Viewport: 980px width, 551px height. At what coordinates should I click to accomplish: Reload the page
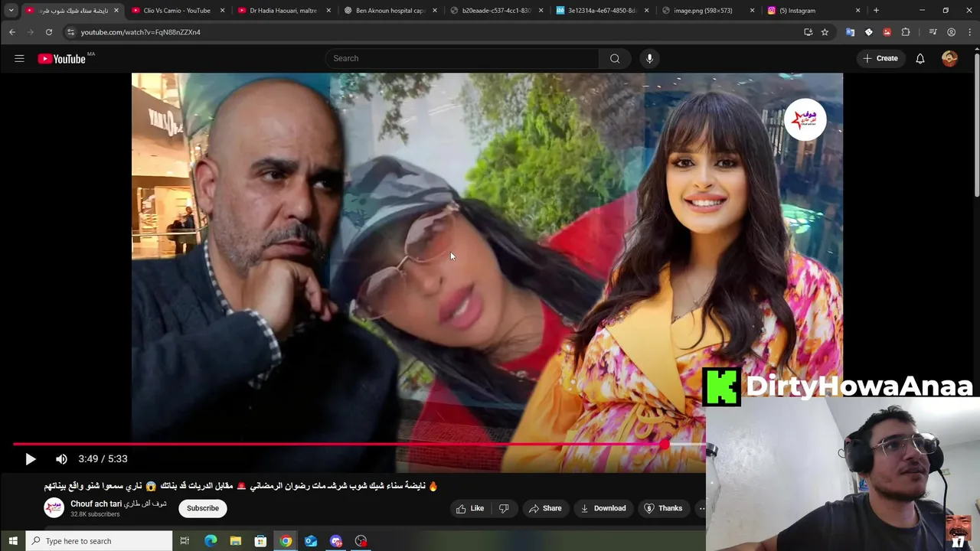(48, 32)
